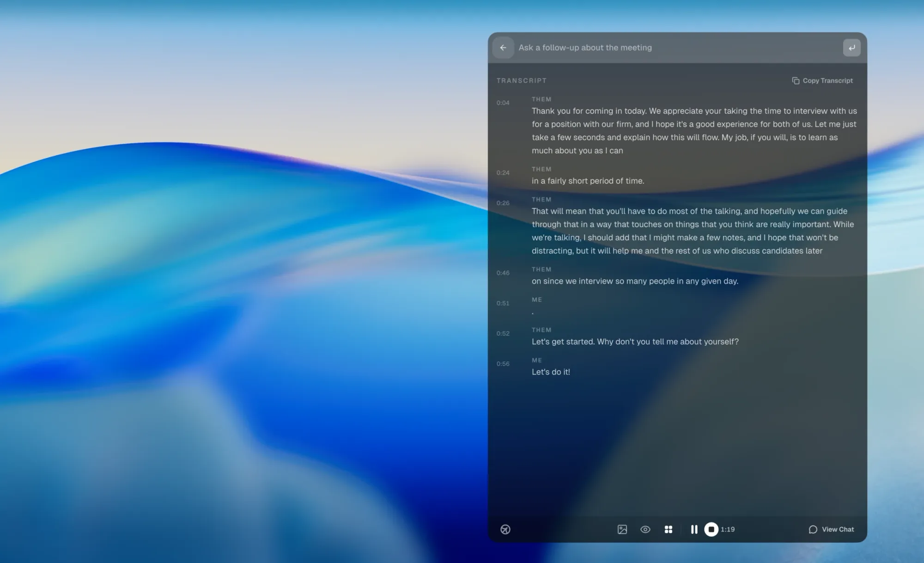Click the line 'in a fairly short period of time.'
924x563 pixels.
tap(588, 181)
